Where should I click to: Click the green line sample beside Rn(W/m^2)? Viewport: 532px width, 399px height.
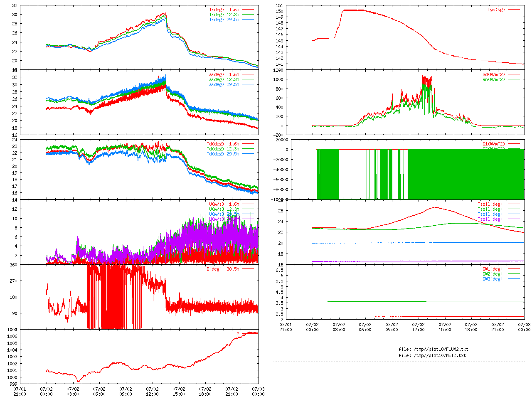(514, 79)
